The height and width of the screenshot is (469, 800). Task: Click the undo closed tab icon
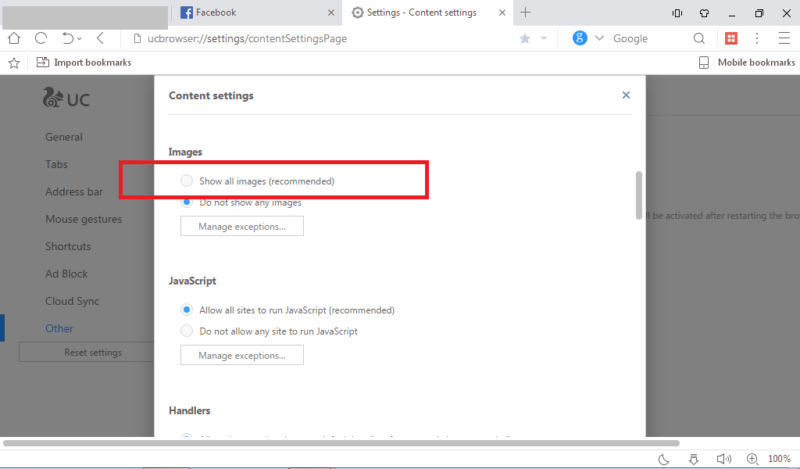[67, 38]
